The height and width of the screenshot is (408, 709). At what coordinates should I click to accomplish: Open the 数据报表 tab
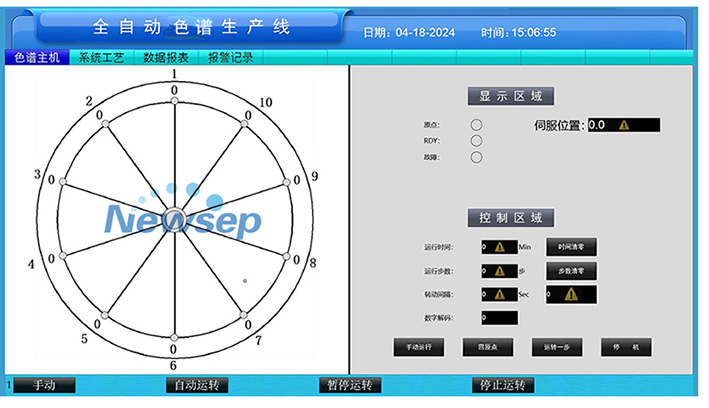(x=166, y=58)
